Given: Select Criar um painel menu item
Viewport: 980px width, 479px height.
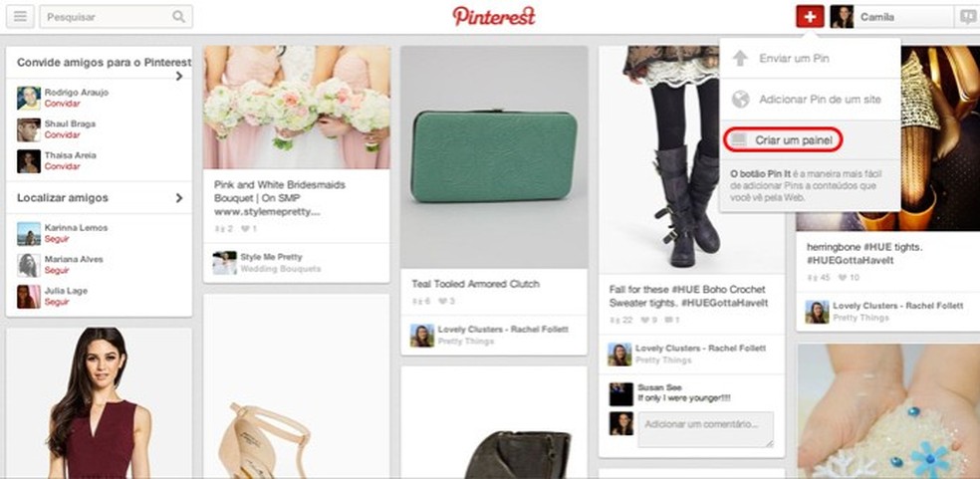Looking at the screenshot, I should [783, 140].
